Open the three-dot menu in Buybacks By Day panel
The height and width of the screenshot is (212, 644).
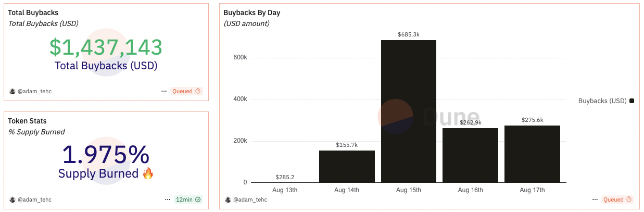[x=595, y=199]
